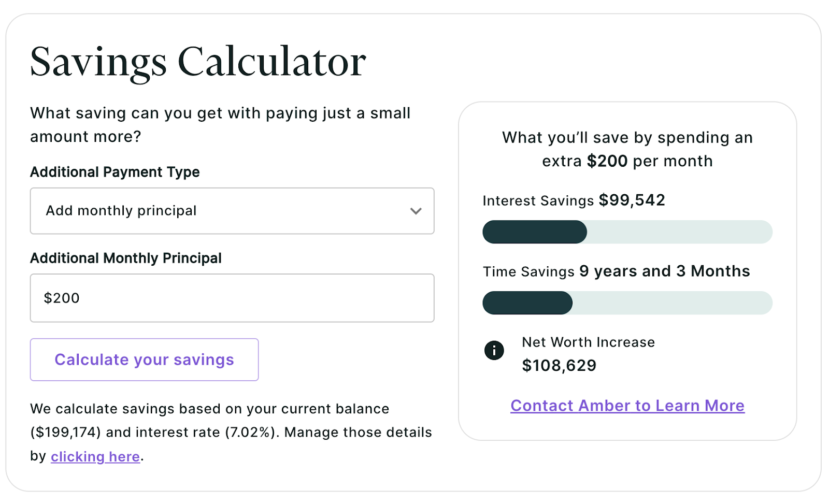Click the dark filled portion of Interest Savings bar
Image resolution: width=829 pixels, height=504 pixels.
[535, 232]
